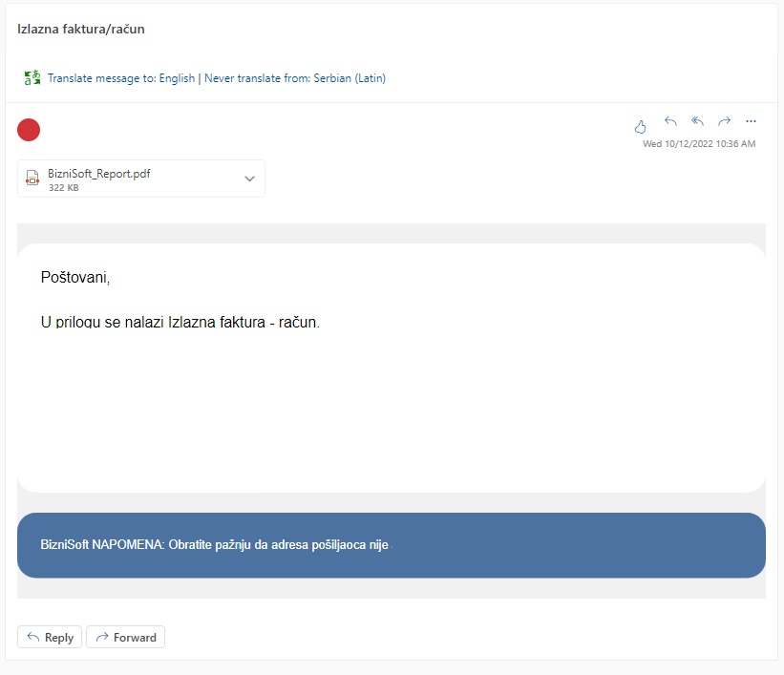The width and height of the screenshot is (784, 675).
Task: Like the message with the thumbs-up icon
Action: (x=641, y=125)
